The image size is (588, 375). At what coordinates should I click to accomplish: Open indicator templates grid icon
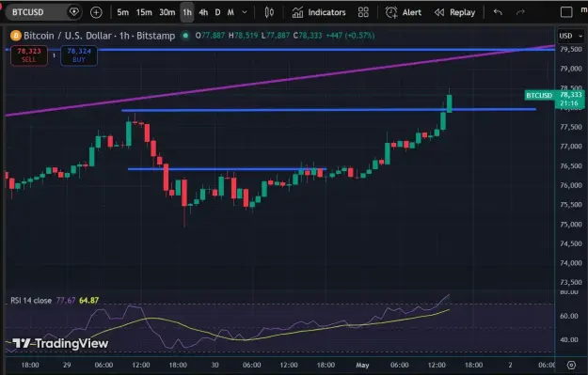tap(363, 12)
